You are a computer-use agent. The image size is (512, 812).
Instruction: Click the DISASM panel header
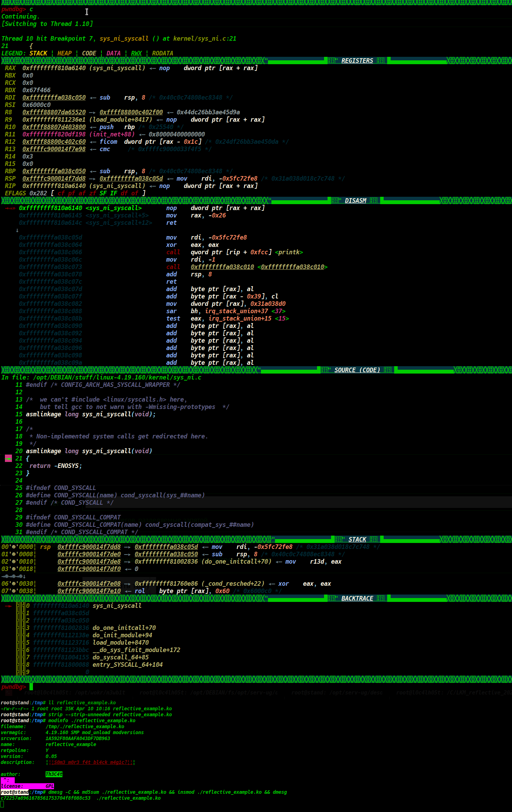355,201
